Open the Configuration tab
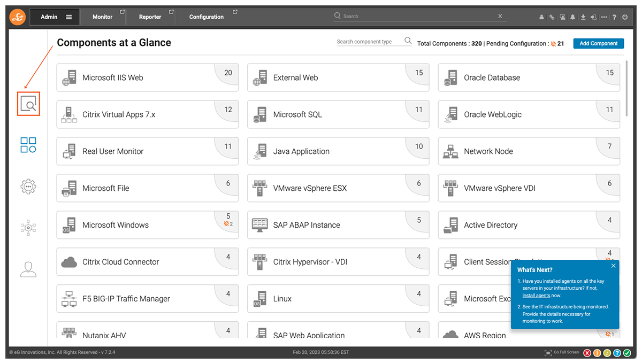This screenshot has height=364, width=642. click(x=207, y=17)
